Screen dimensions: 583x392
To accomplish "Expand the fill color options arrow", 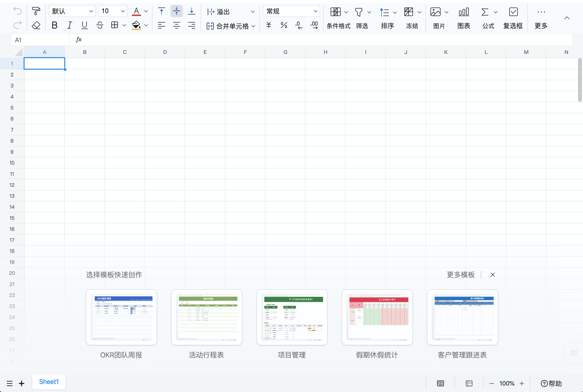I will click(x=146, y=25).
